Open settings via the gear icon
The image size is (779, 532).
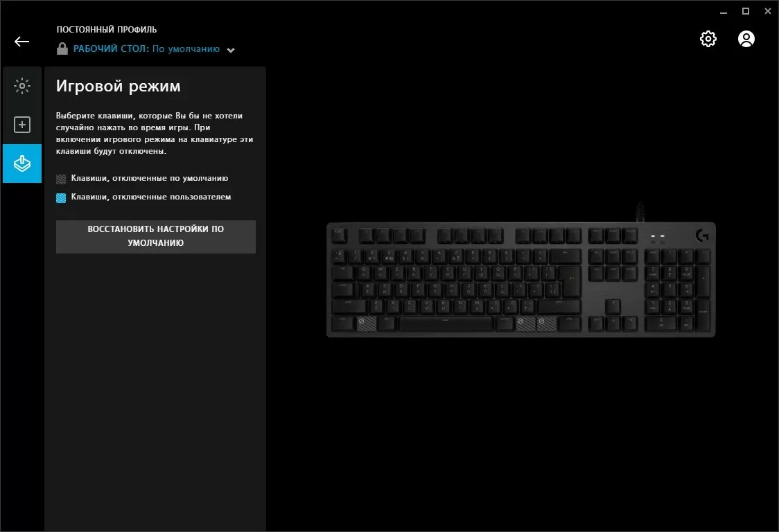click(708, 39)
